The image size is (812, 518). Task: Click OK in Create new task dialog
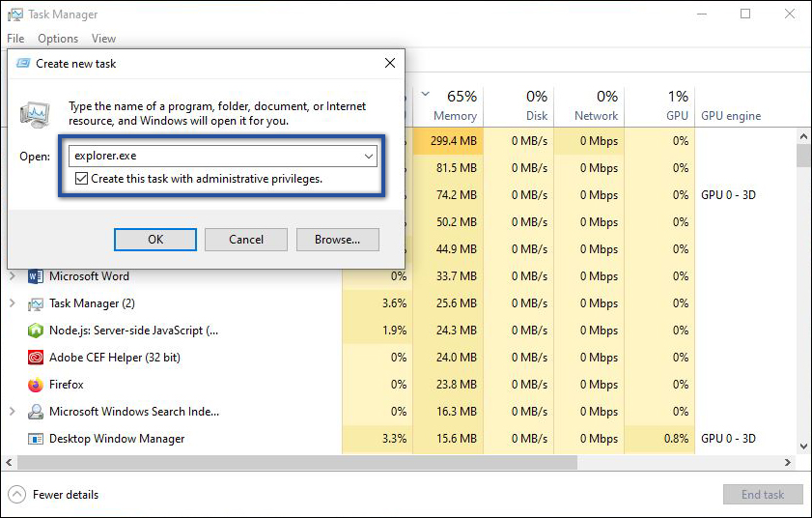pyautogui.click(x=155, y=240)
